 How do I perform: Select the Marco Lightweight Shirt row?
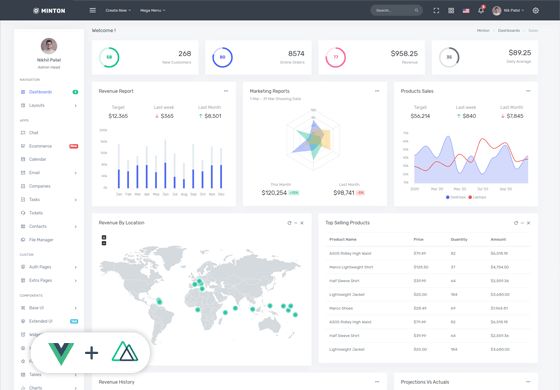pyautogui.click(x=428, y=267)
